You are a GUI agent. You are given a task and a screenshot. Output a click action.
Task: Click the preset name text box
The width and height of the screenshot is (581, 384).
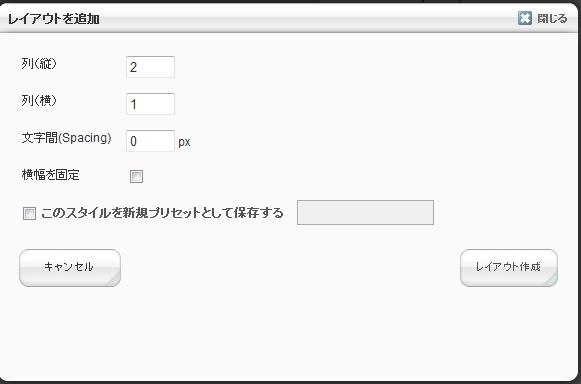tap(365, 212)
